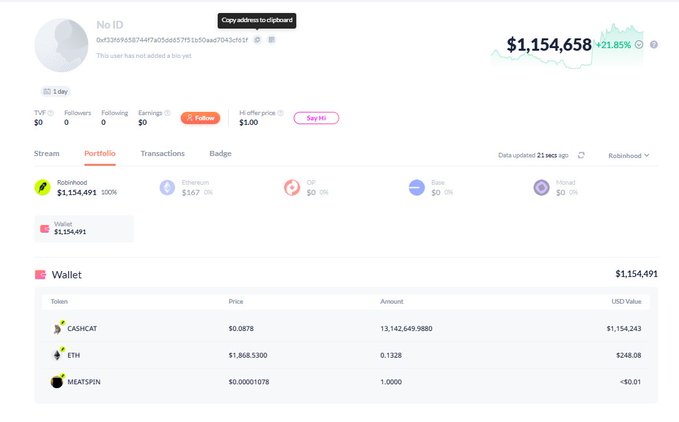
Task: Select the Robinhood chain icon
Action: coord(42,187)
